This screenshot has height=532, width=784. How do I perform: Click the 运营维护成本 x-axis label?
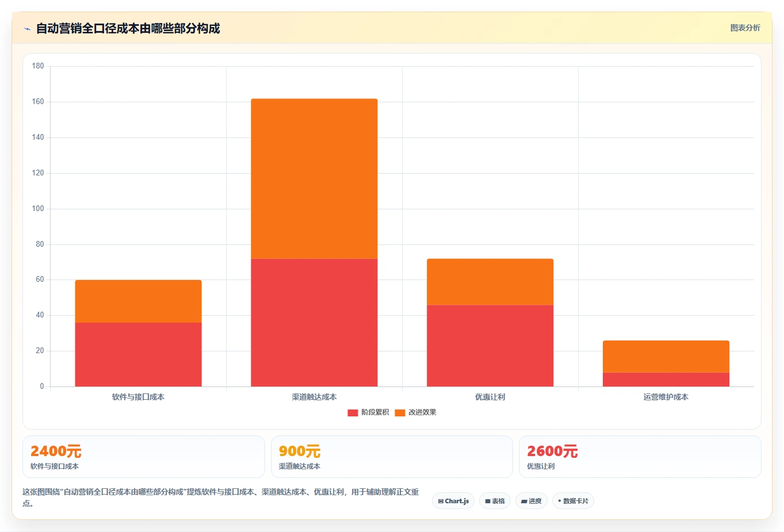pos(666,397)
